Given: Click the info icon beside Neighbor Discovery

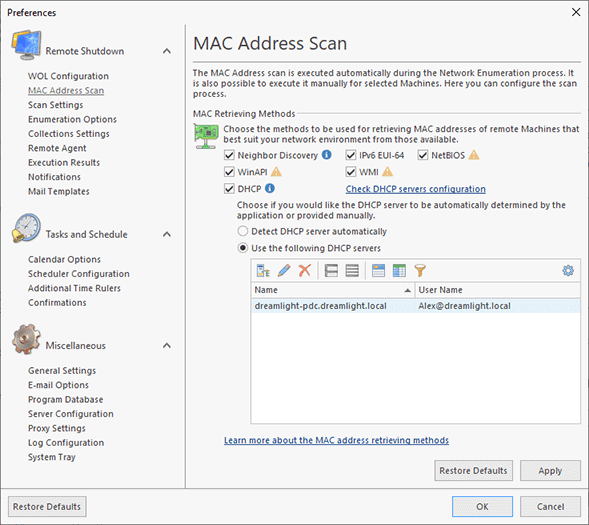Looking at the screenshot, I should pos(327,155).
